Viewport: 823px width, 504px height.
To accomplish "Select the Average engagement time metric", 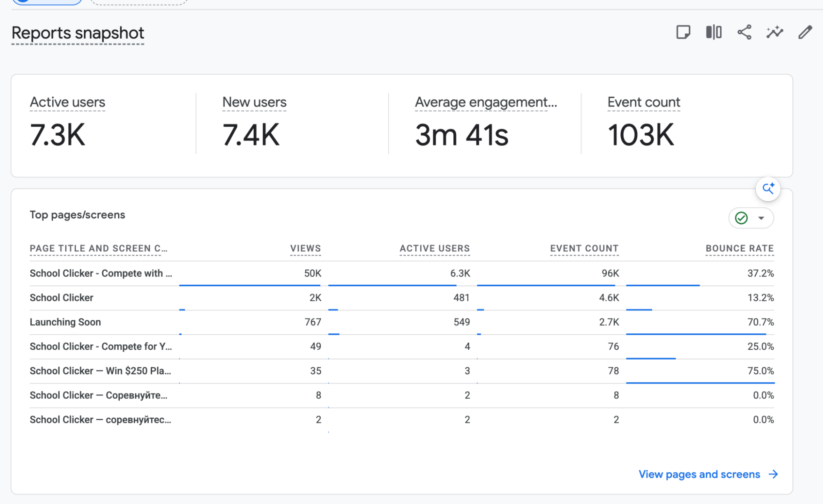I will (x=486, y=102).
